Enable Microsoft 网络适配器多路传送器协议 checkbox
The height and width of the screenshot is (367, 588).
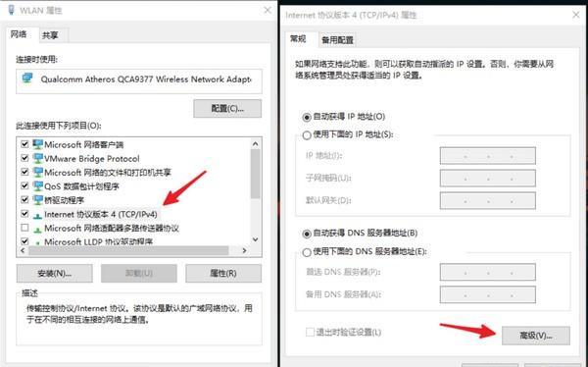pos(24,228)
